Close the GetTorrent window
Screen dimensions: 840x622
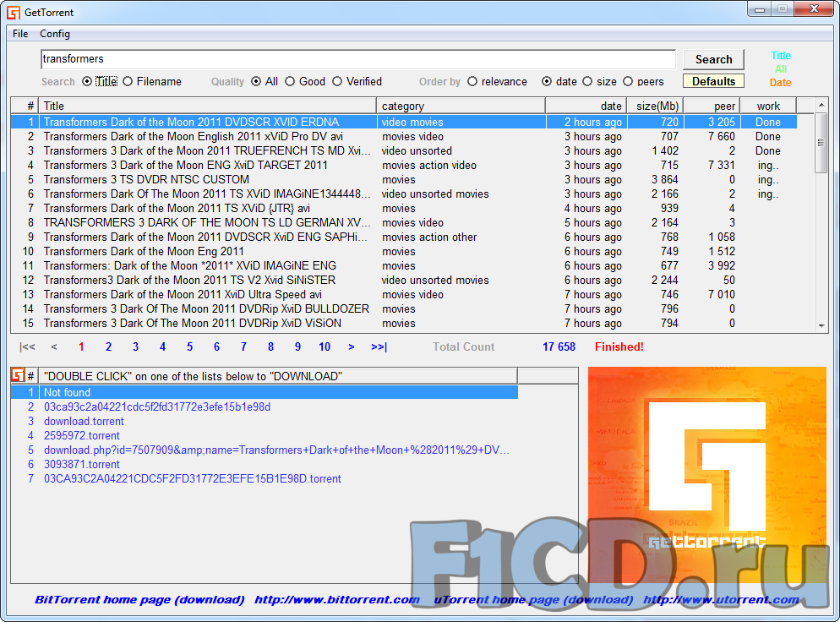click(814, 9)
